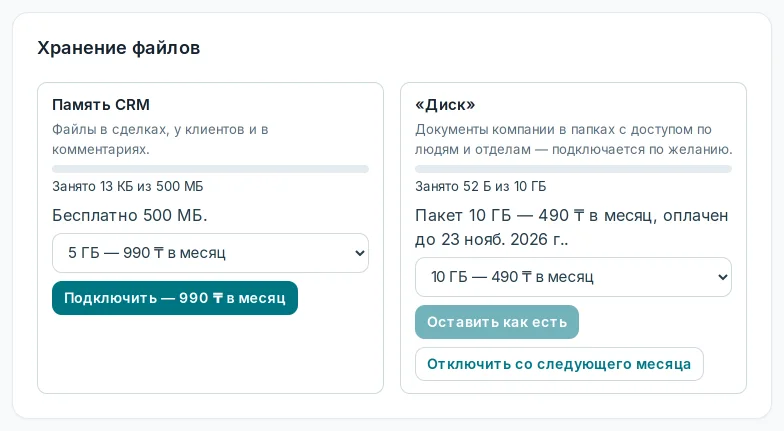Screen dimensions: 784x431
Task: Click the Хранение файлов heading
Action: pyautogui.click(x=118, y=48)
